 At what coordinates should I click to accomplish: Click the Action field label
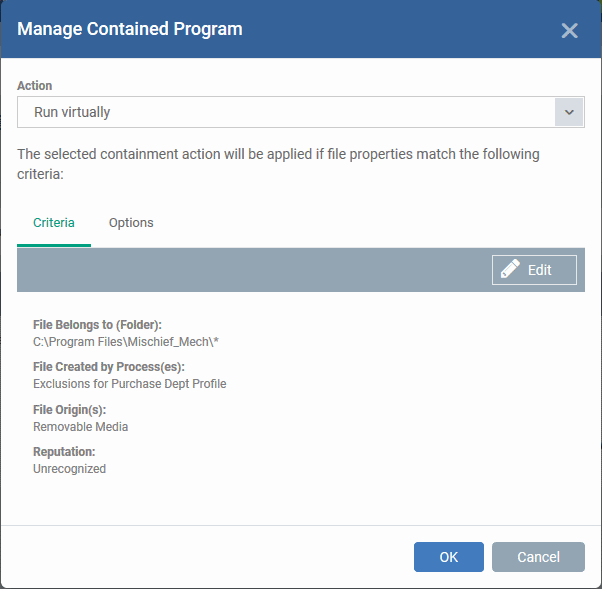point(35,86)
